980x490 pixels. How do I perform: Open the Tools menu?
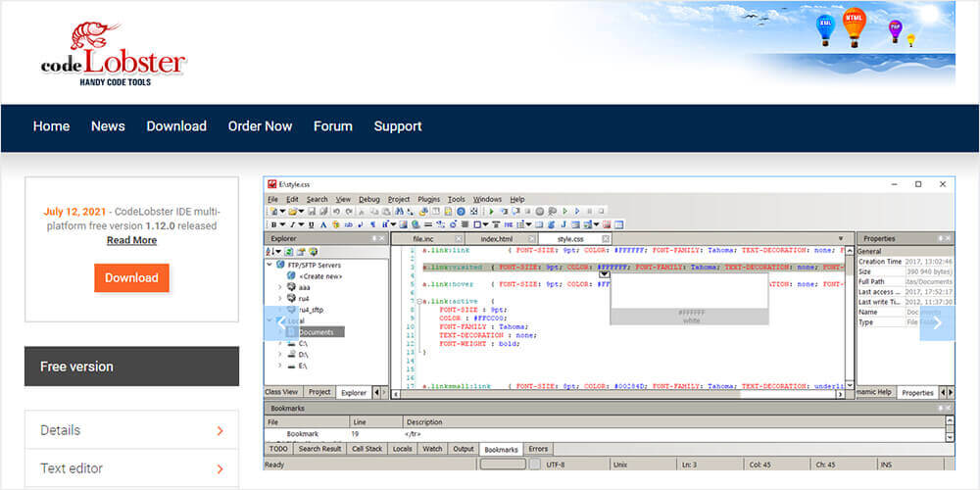[x=457, y=199]
